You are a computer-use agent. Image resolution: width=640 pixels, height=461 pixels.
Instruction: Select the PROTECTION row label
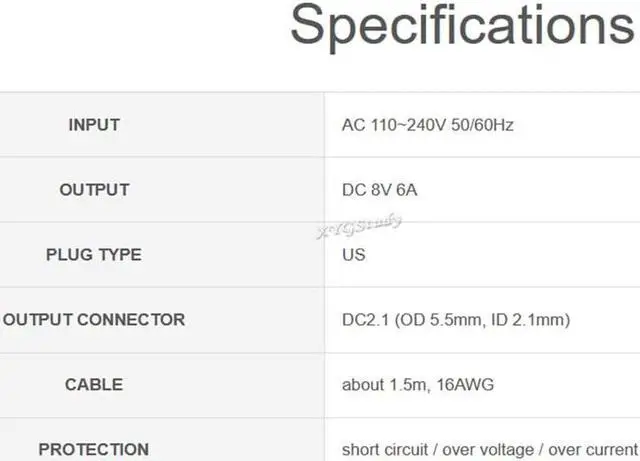click(94, 450)
